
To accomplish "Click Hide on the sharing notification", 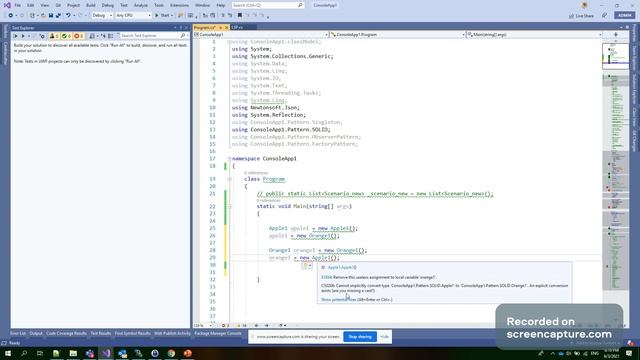I will coord(384,337).
